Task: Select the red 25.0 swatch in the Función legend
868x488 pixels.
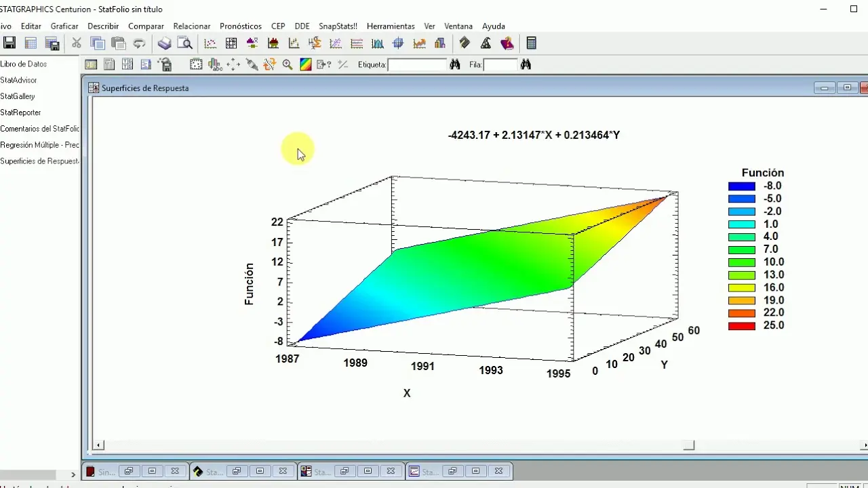Action: pos(742,325)
